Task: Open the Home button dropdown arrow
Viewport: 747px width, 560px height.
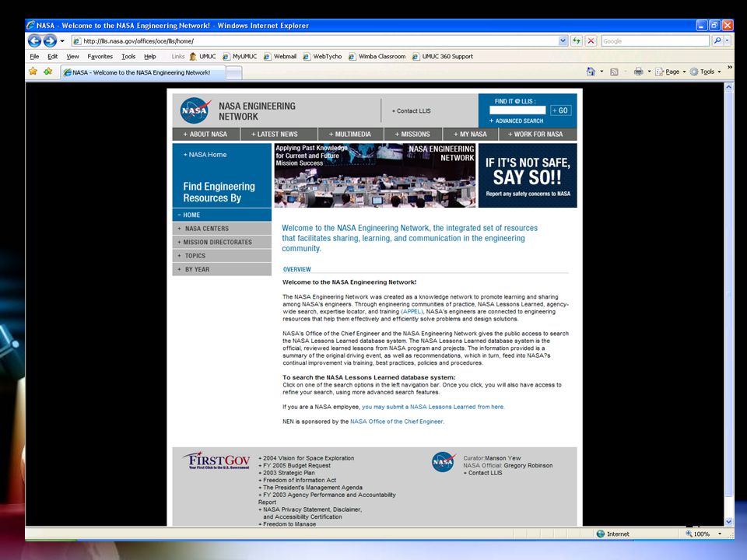Action: coord(601,72)
